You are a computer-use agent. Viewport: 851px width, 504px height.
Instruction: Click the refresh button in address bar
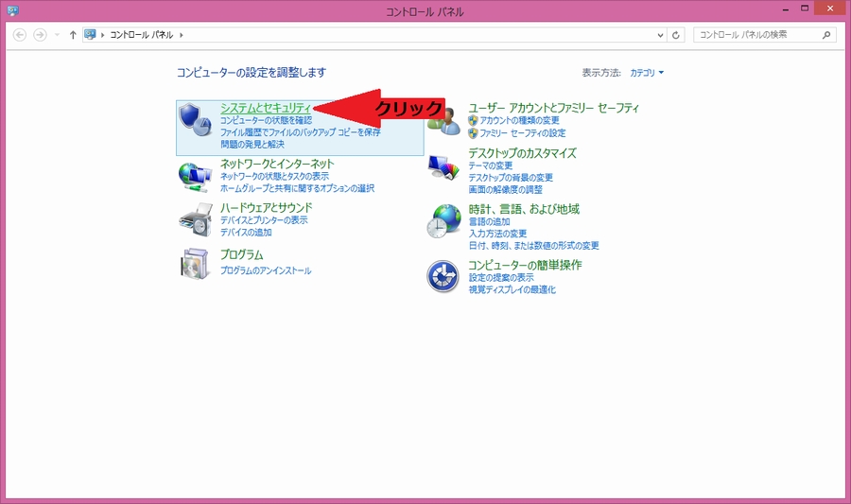coord(676,35)
